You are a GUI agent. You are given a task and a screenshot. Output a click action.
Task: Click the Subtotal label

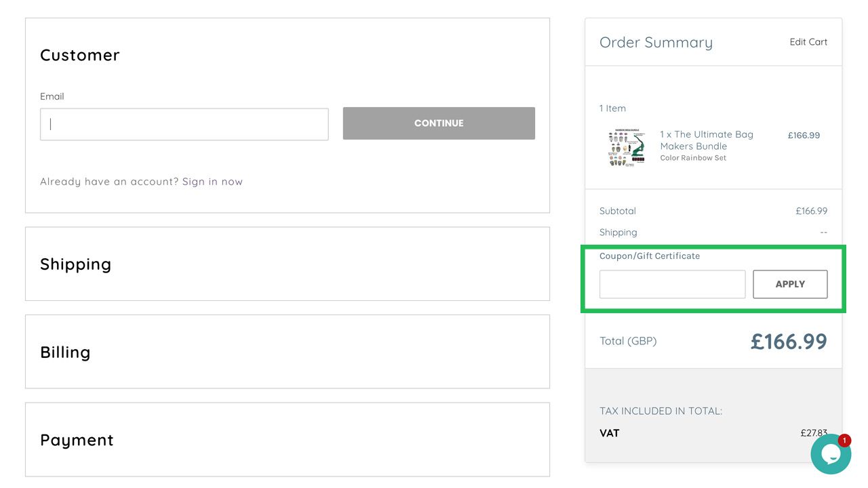coord(618,211)
